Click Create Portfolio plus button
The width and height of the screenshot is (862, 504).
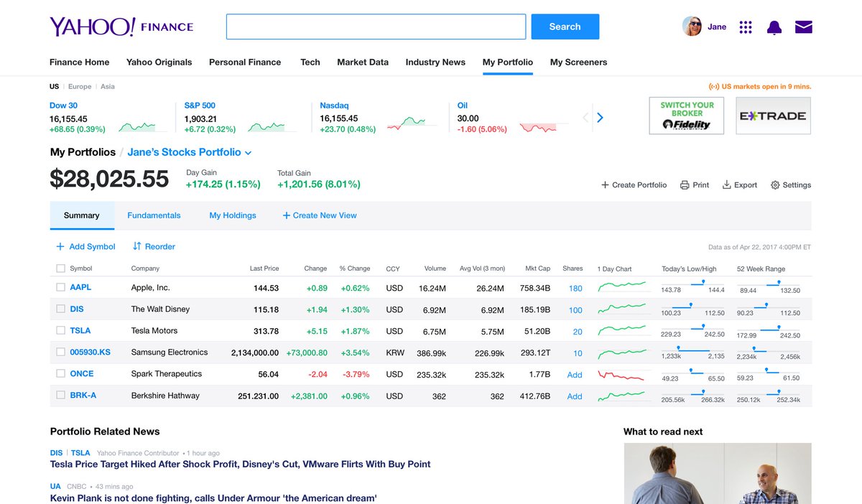click(634, 185)
